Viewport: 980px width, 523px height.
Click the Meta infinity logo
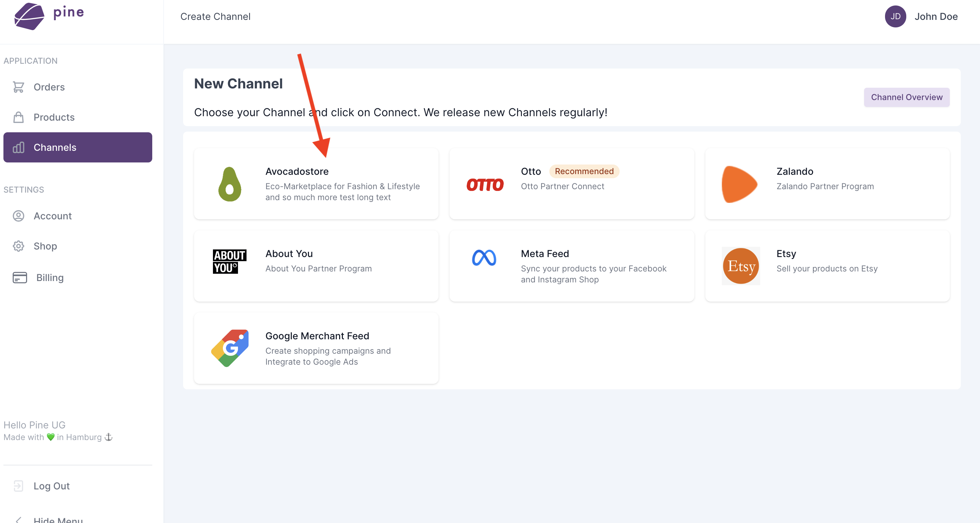(484, 258)
